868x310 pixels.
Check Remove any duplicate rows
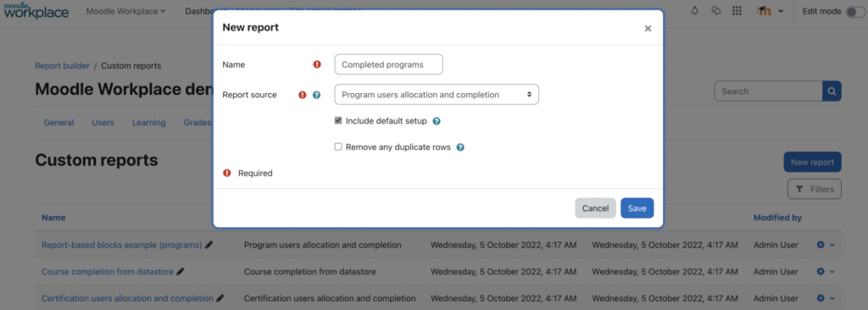(x=338, y=147)
